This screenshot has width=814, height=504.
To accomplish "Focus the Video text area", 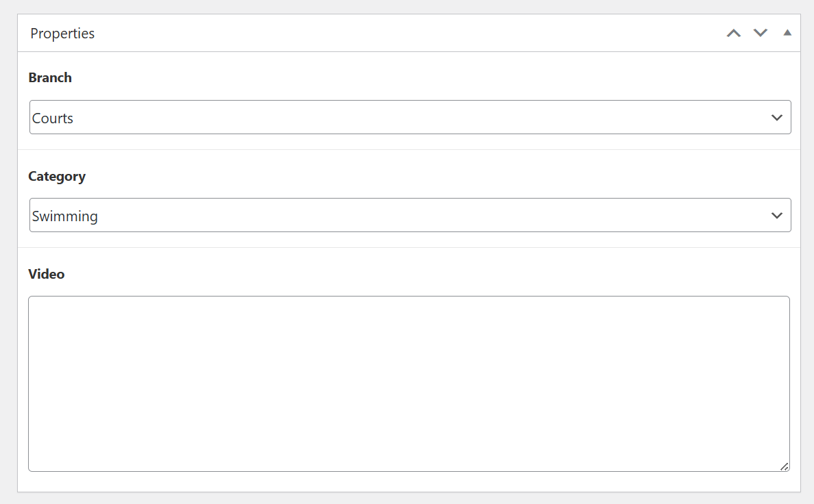I will pos(408,383).
